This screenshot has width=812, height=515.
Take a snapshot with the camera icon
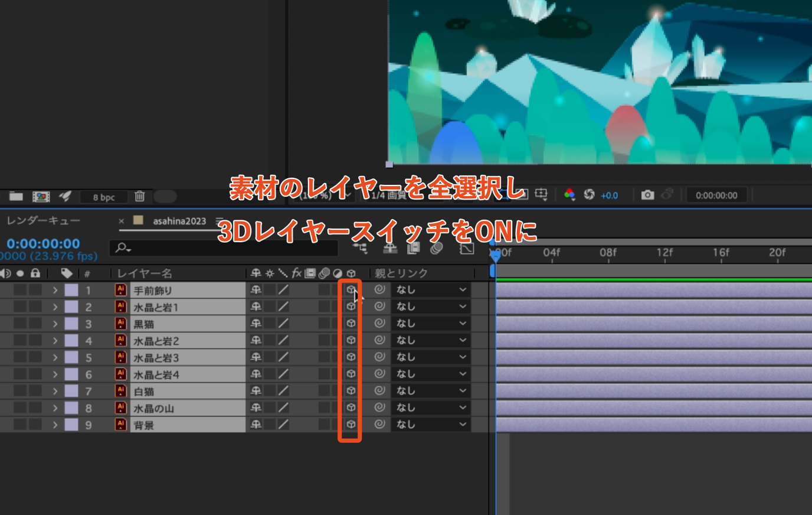click(647, 195)
